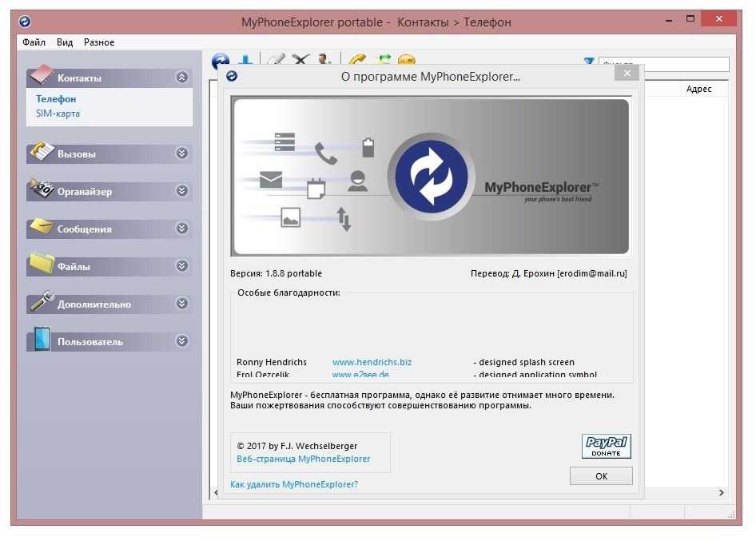This screenshot has width=756, height=541.
Task: Click the Organizer calendar icon
Action: (x=41, y=190)
